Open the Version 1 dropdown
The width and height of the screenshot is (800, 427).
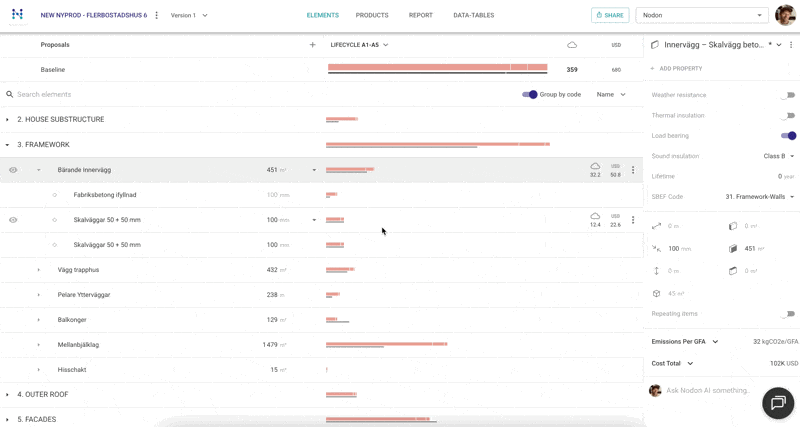(x=188, y=16)
